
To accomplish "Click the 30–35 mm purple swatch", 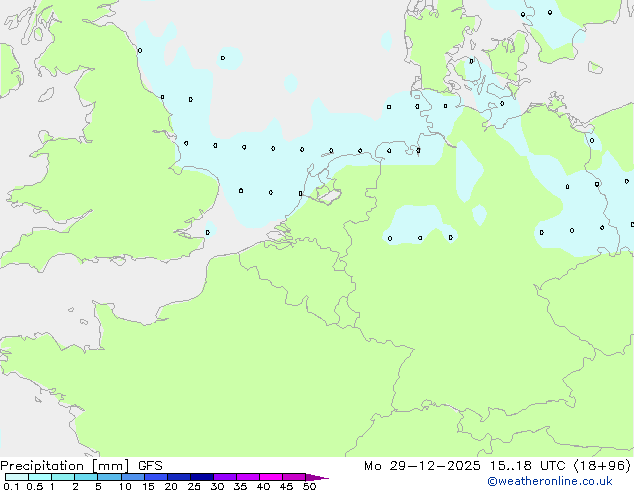I will click(224, 477).
